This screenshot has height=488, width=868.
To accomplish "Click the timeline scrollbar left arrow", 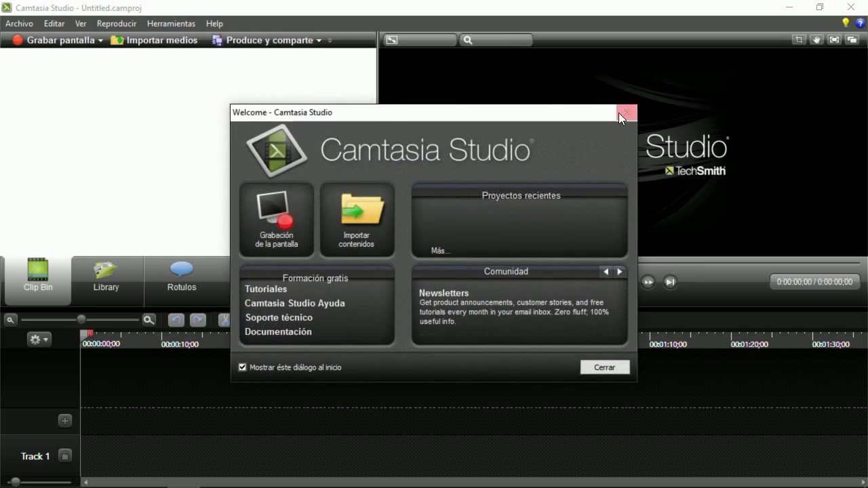I will point(85,483).
